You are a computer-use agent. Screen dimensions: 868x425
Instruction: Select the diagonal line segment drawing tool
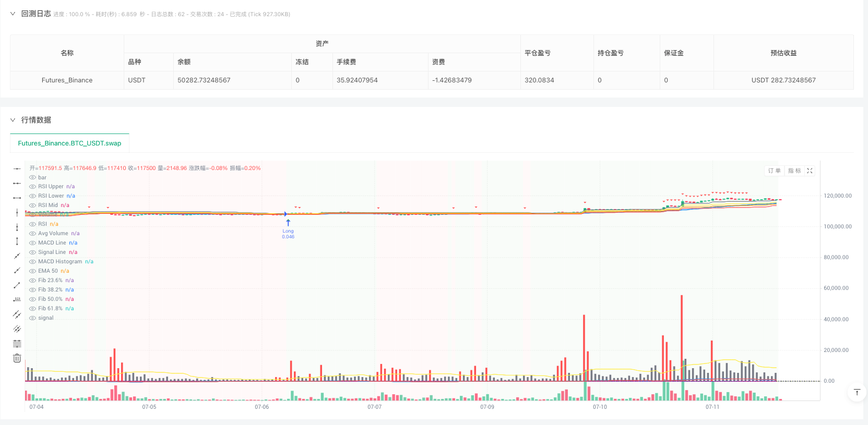[17, 285]
